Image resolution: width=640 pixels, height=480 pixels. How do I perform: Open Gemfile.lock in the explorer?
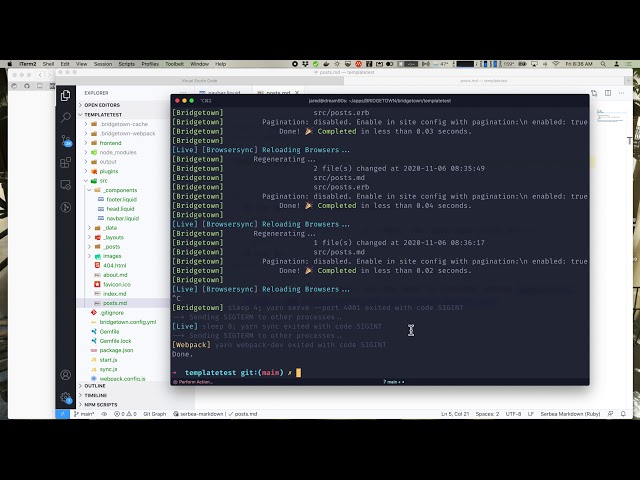tap(116, 341)
